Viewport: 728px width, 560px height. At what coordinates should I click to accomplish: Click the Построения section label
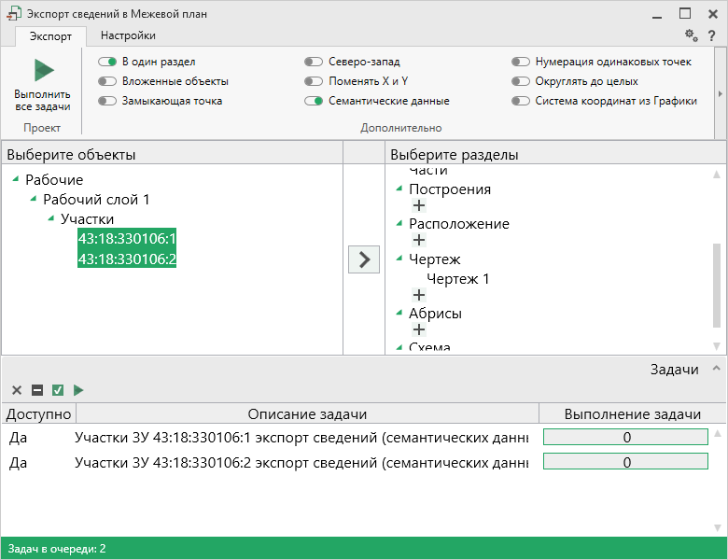(x=450, y=189)
